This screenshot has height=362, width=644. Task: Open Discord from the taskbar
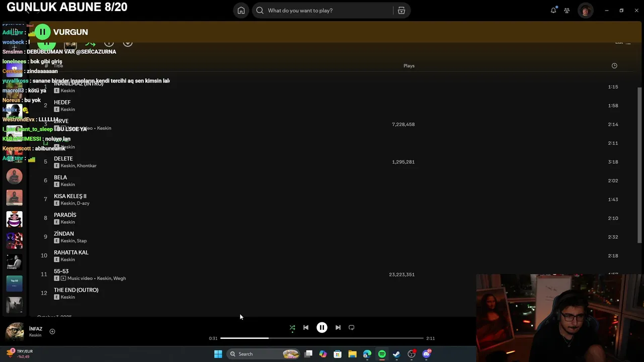(x=427, y=354)
